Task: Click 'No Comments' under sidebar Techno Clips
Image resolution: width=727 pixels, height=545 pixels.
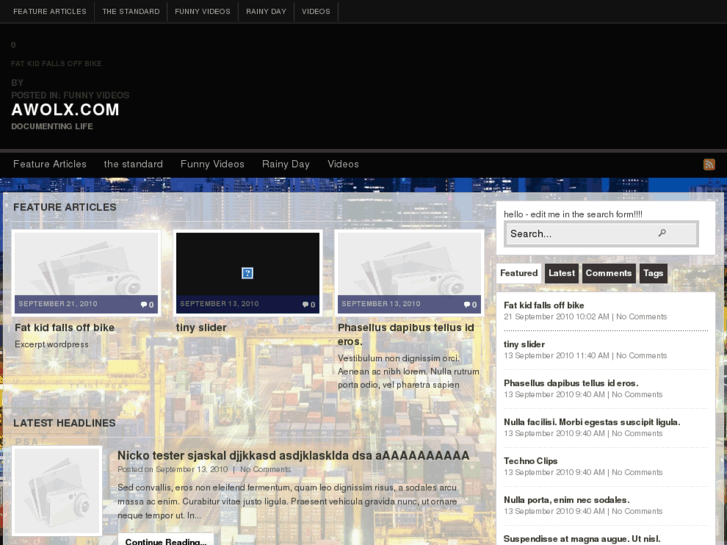Action: click(x=637, y=473)
